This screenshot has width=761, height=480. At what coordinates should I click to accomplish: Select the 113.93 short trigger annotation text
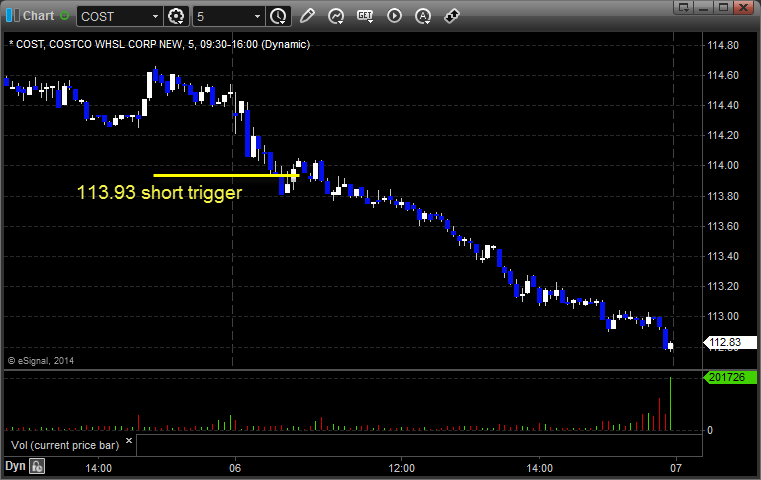tap(159, 193)
